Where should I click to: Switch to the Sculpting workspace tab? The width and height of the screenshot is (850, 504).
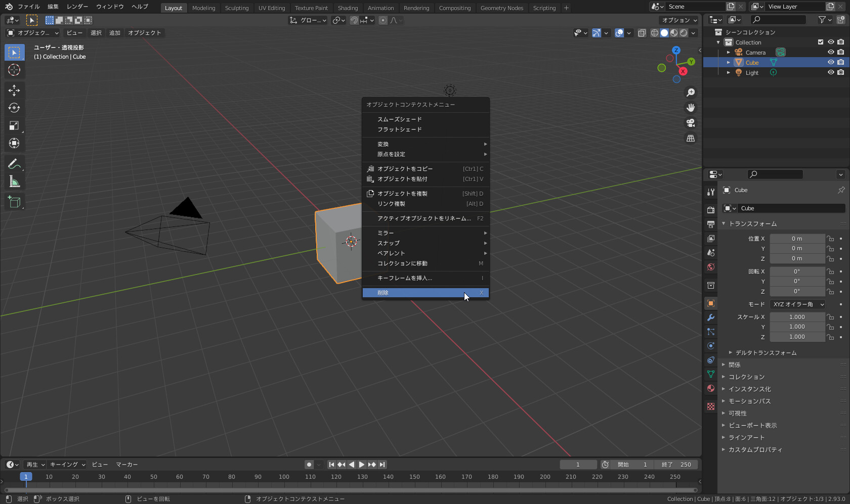coord(237,8)
